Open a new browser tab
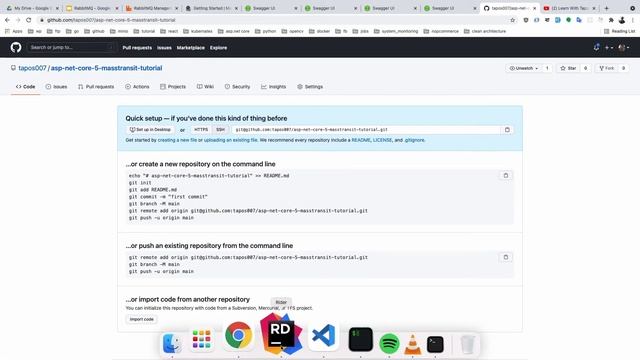 click(607, 8)
